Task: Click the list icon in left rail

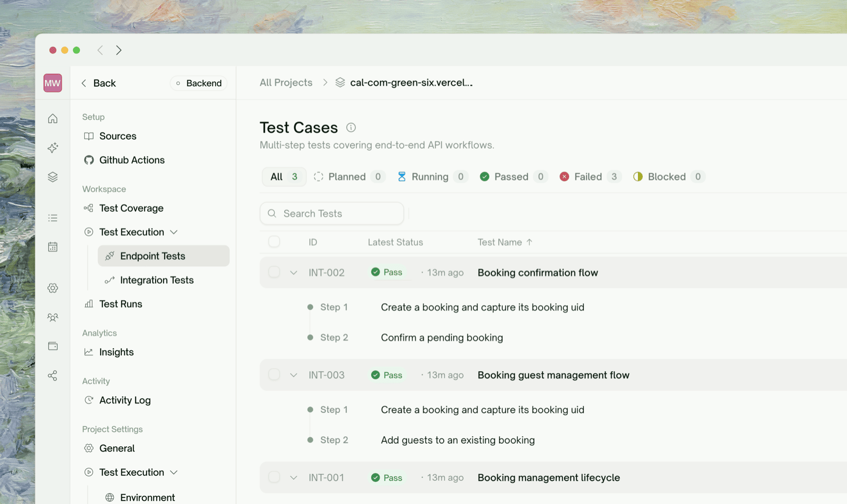Action: [x=52, y=218]
